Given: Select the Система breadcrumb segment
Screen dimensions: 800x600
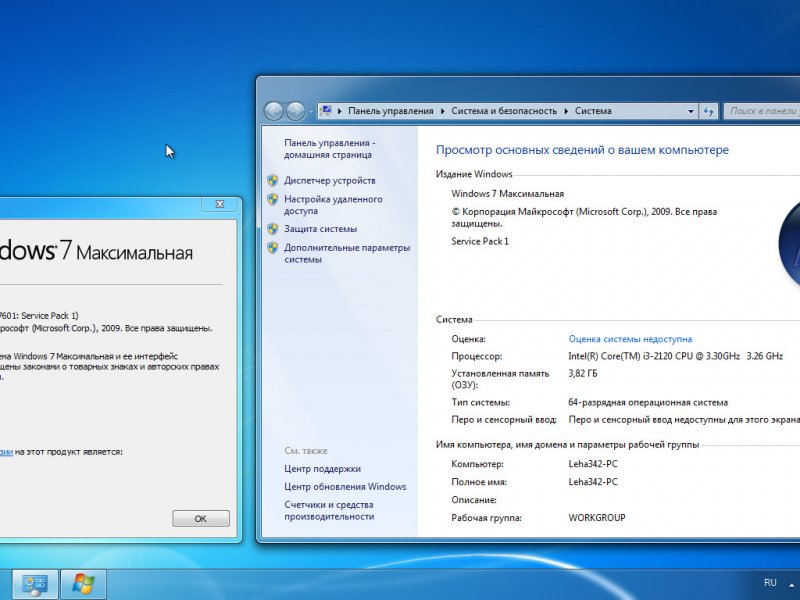Looking at the screenshot, I should (x=593, y=111).
